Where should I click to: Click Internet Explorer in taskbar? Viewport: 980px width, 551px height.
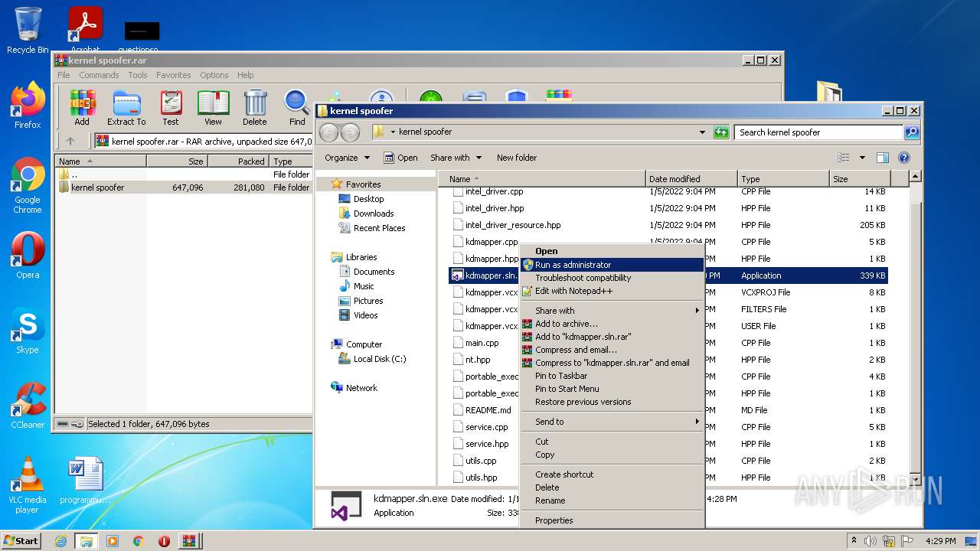60,541
